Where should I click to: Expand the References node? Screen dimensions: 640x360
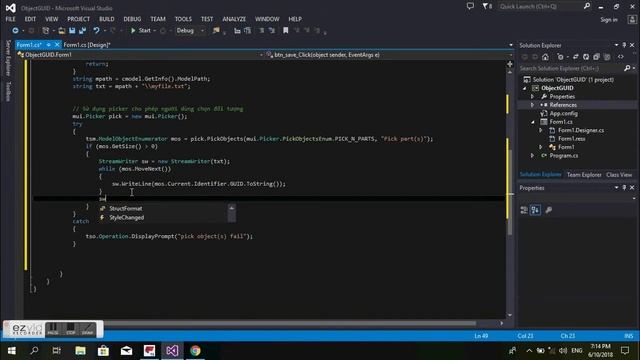(x=532, y=105)
